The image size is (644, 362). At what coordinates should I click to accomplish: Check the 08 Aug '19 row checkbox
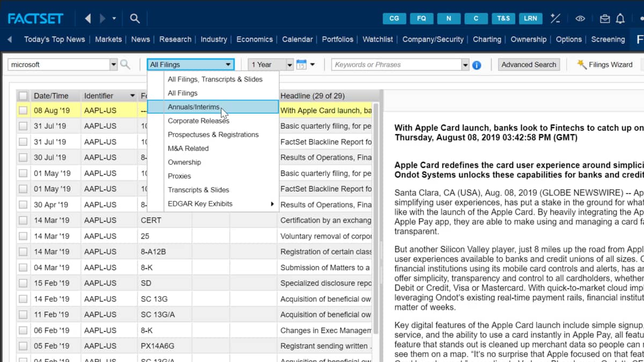click(x=23, y=110)
